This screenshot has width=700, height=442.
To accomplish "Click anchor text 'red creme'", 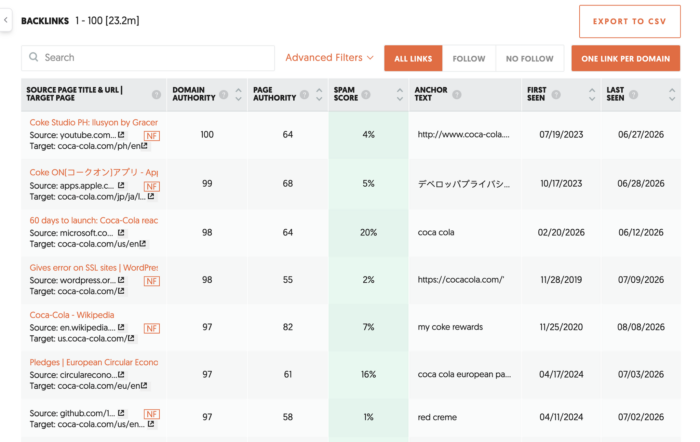I will tap(437, 417).
